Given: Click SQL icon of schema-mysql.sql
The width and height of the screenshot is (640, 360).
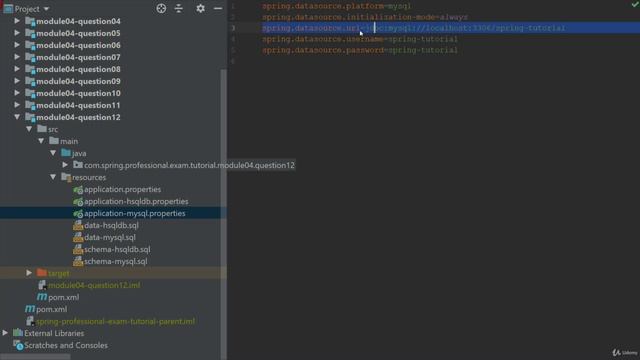Looking at the screenshot, I should point(78,261).
